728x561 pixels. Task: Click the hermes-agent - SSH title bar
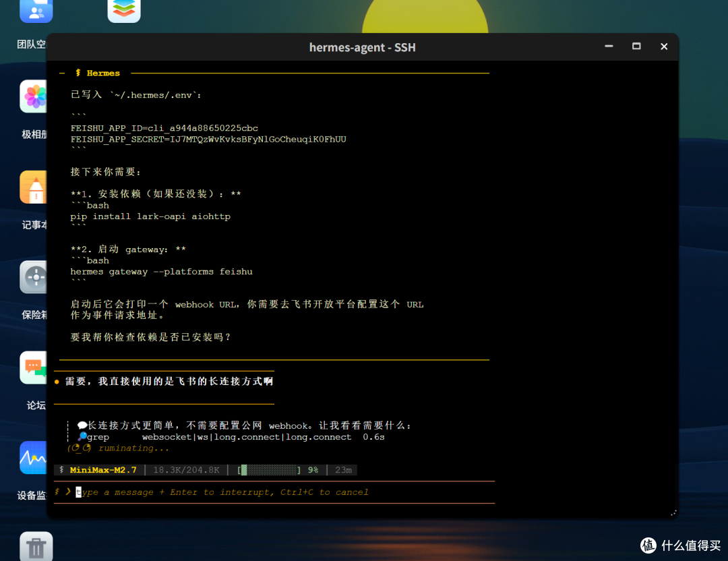click(x=362, y=47)
